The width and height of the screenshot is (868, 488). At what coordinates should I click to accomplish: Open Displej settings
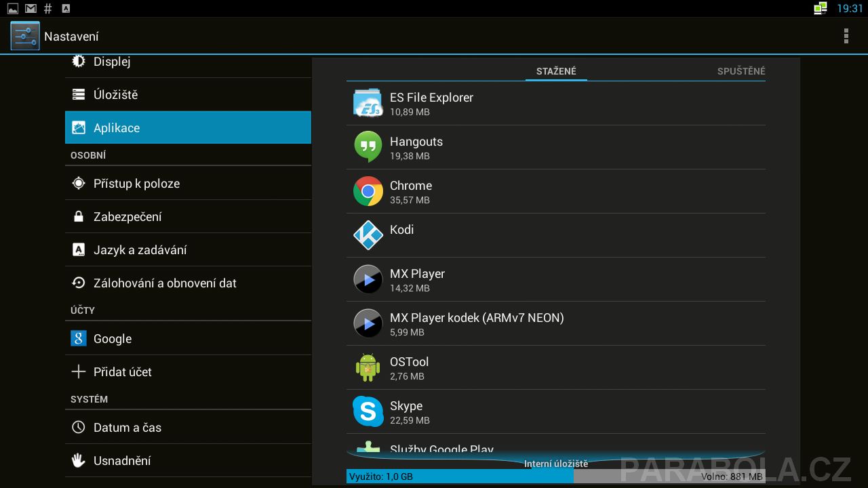(188, 65)
